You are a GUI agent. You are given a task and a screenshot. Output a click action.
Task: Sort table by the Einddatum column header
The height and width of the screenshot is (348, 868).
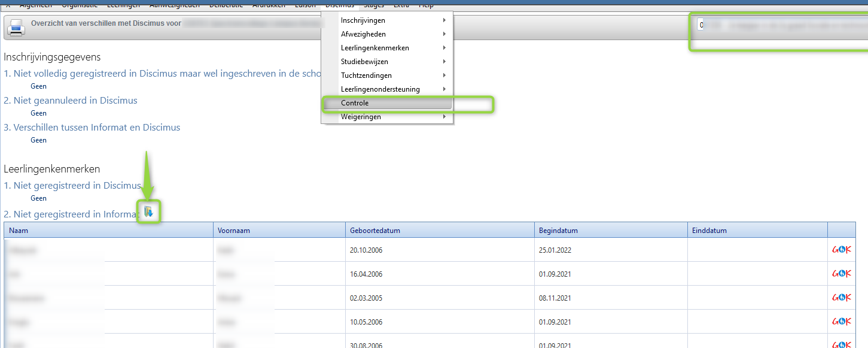(757, 230)
